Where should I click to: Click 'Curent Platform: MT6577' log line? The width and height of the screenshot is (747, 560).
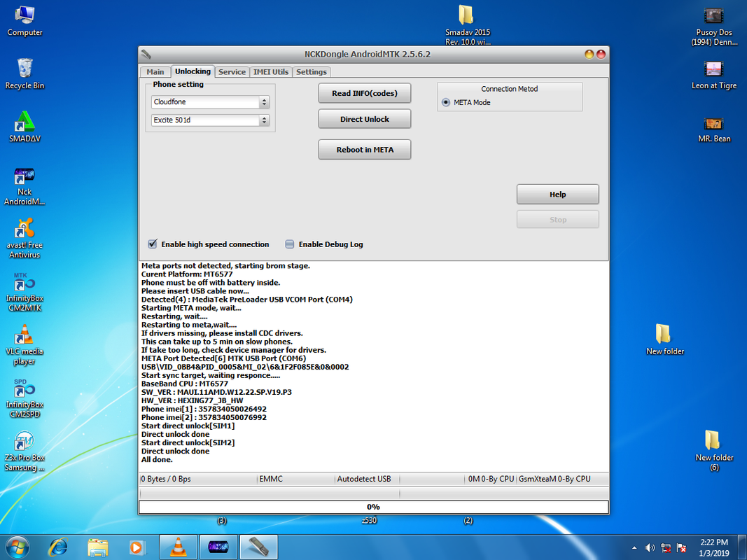(187, 274)
